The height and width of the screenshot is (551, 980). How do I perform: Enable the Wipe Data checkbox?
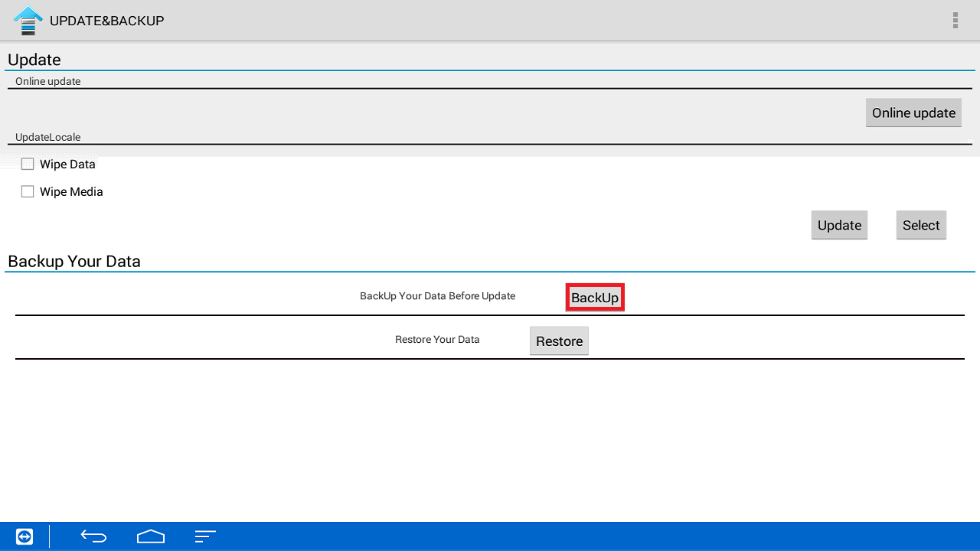click(x=28, y=164)
